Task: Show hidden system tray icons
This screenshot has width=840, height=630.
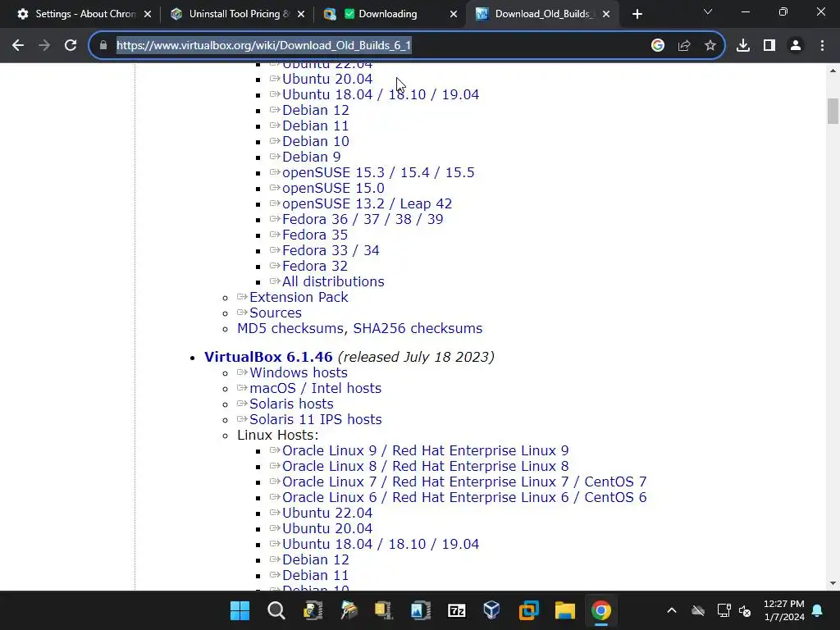Action: [x=672, y=610]
